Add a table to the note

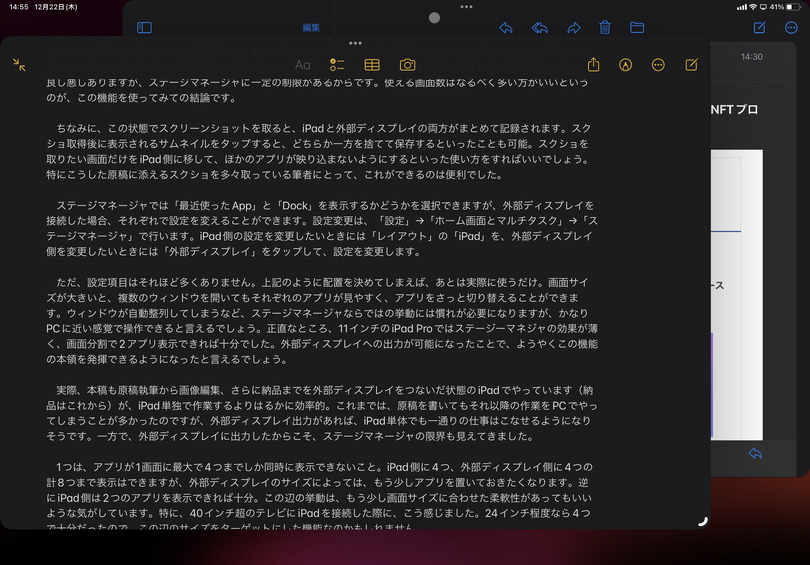pos(372,65)
